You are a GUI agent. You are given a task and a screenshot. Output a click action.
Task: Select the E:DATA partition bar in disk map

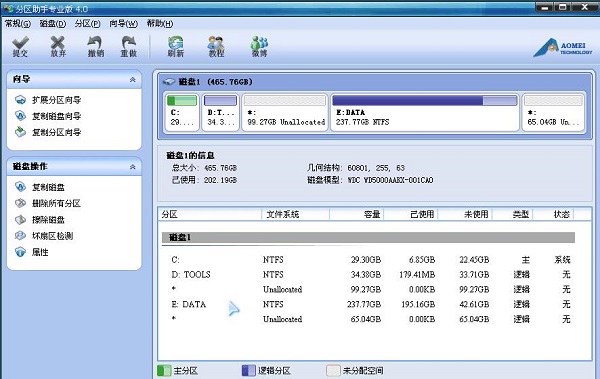424,112
